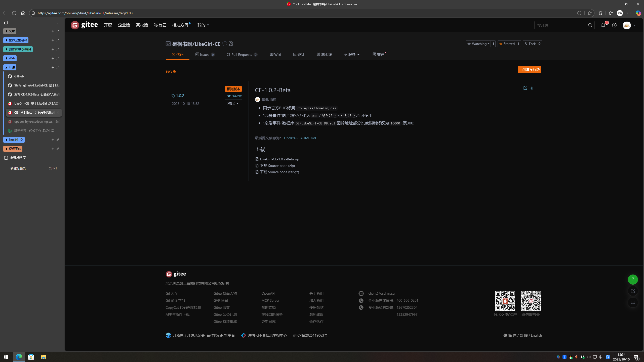Collapse the vertical tabs sidebar arrow

(x=58, y=23)
